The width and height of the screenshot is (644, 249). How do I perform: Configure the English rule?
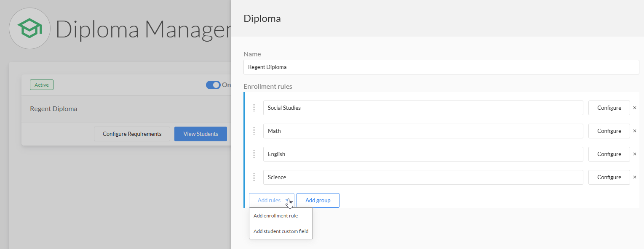609,154
